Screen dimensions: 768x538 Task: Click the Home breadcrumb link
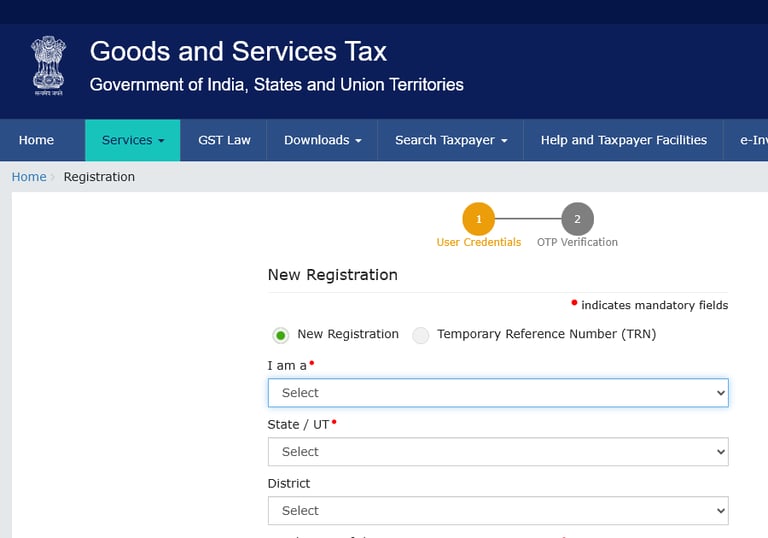29,177
